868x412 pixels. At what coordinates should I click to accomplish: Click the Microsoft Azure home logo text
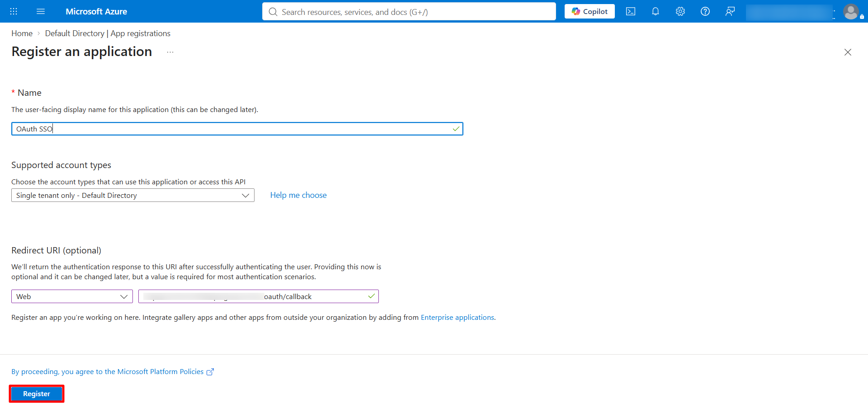96,11
